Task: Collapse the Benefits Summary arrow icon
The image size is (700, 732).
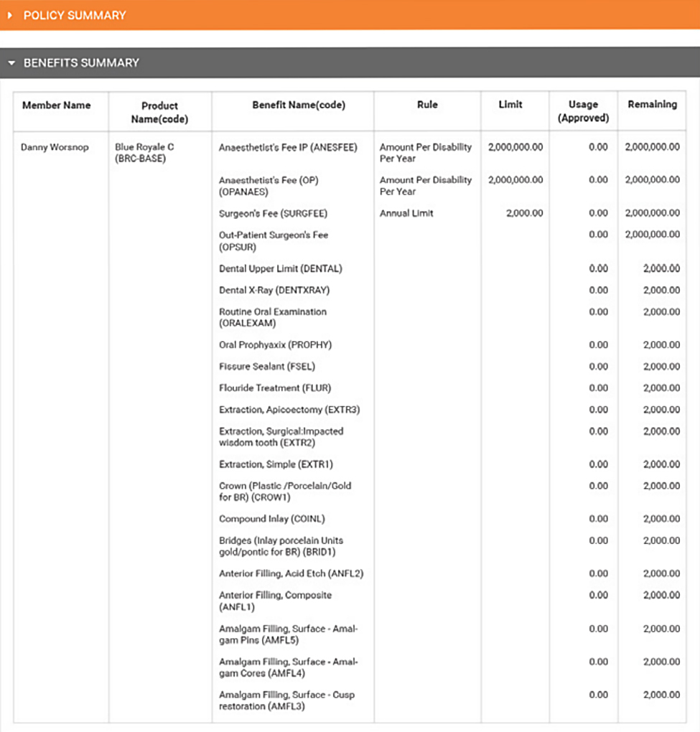Action: coord(11,63)
